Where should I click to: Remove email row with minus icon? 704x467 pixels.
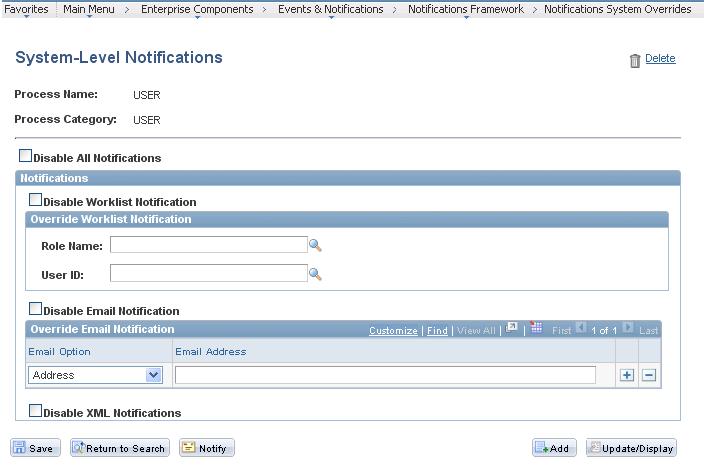pos(648,375)
